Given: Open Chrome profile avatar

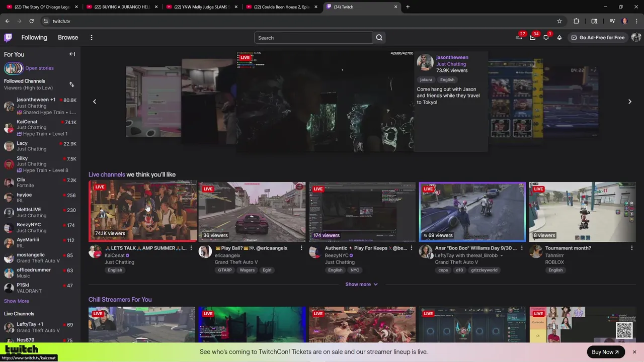Looking at the screenshot, I should point(624,21).
